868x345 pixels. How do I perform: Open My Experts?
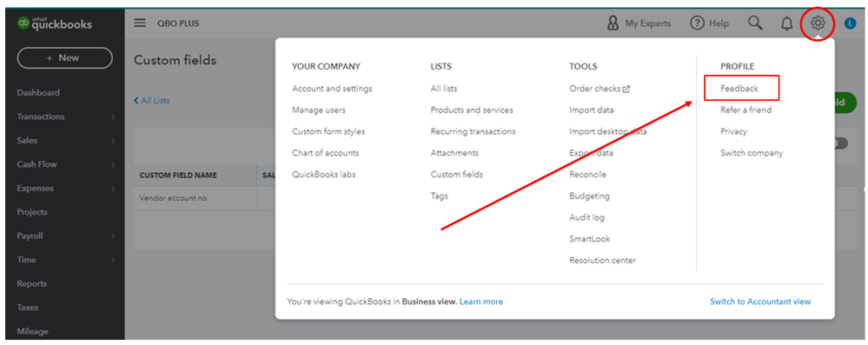639,23
